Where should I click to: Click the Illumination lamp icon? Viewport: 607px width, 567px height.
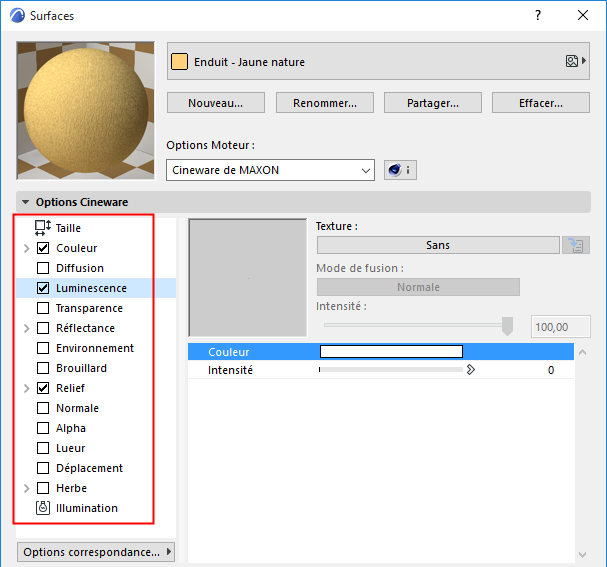tap(43, 508)
